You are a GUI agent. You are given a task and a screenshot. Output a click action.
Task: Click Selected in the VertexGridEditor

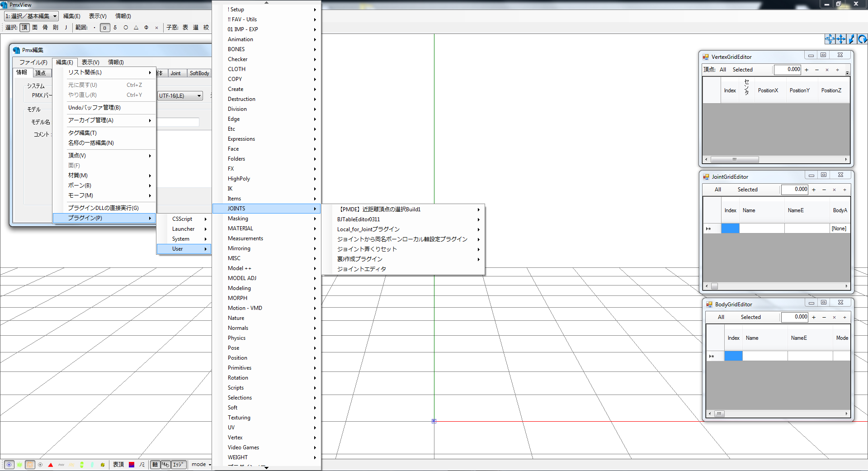(743, 69)
